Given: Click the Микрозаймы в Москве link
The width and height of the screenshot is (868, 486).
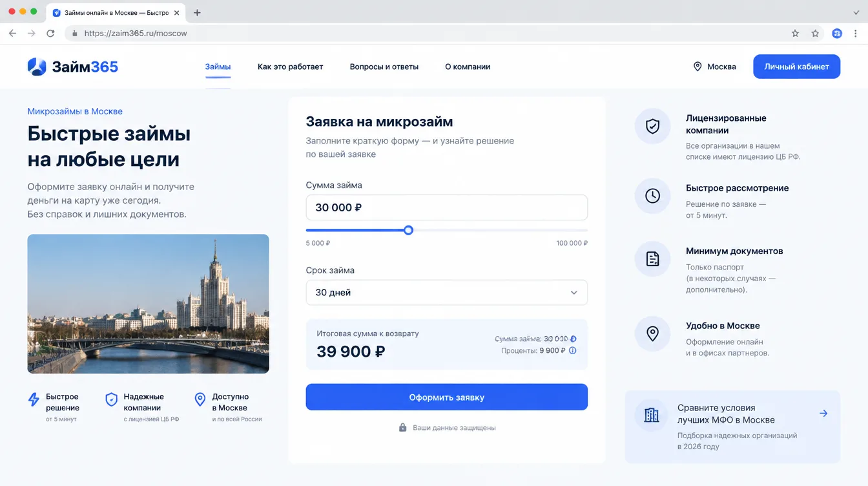Looking at the screenshot, I should (75, 111).
